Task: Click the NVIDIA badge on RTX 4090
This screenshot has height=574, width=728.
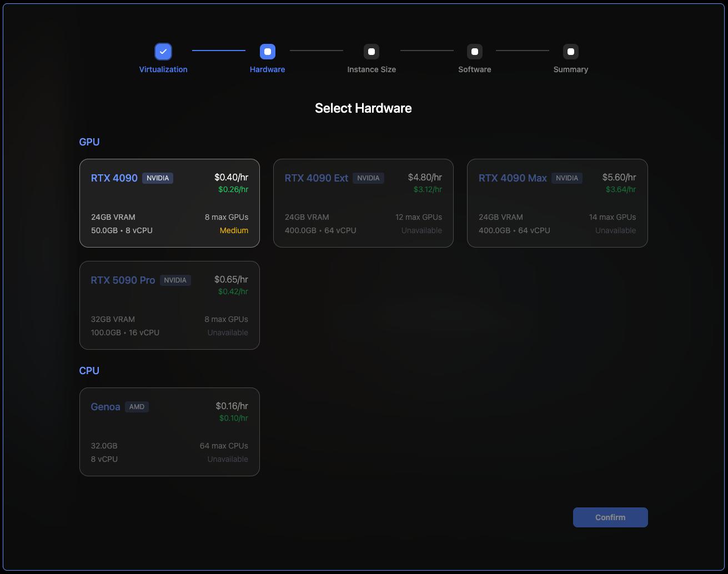Action: pyautogui.click(x=158, y=178)
